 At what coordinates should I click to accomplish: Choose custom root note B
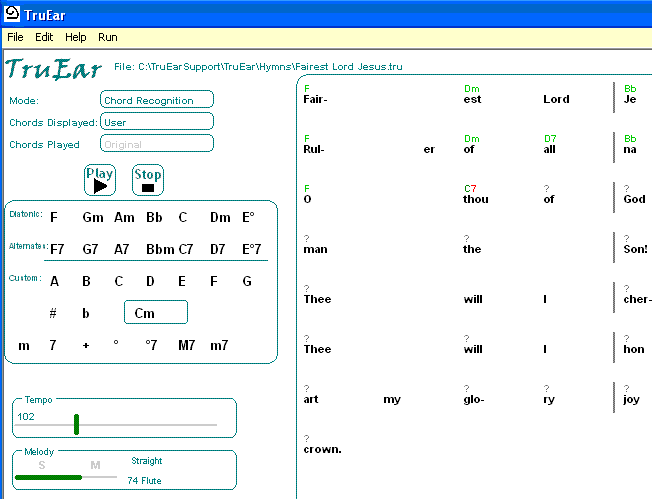tap(86, 282)
